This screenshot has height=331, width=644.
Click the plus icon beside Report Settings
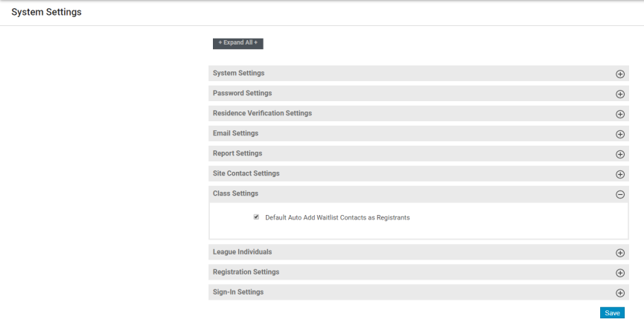pyautogui.click(x=619, y=155)
